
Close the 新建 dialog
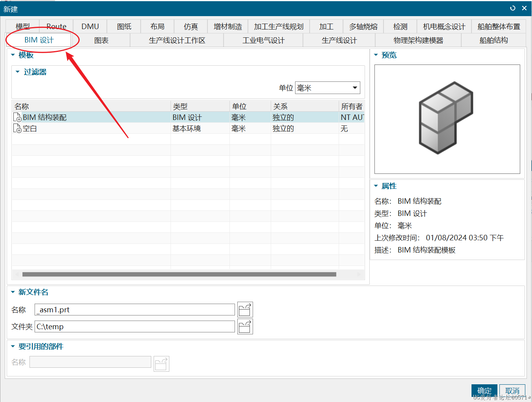pyautogui.click(x=524, y=8)
